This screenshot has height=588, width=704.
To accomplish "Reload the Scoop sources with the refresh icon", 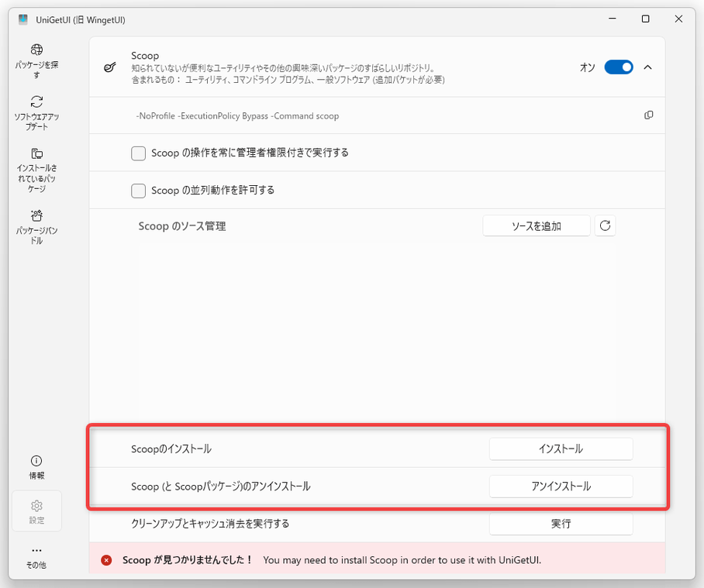I will [x=605, y=225].
